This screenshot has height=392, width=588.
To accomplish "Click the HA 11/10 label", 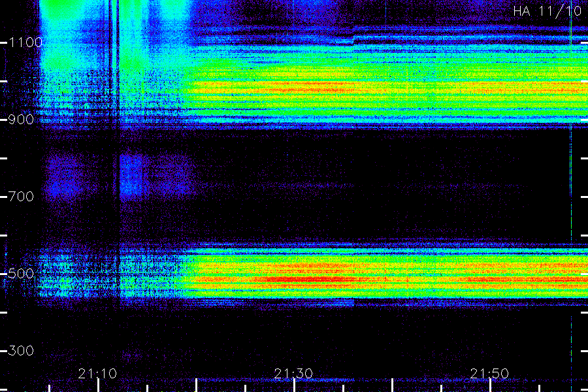I will [547, 11].
